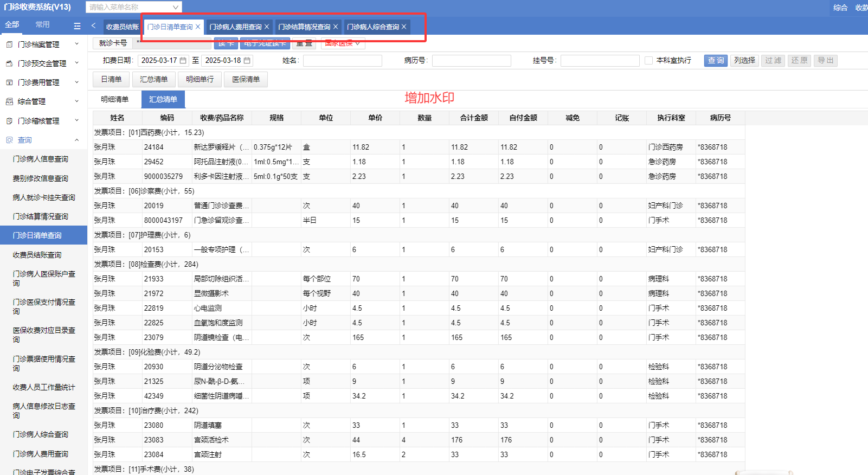Click the 还原 button

tap(799, 61)
